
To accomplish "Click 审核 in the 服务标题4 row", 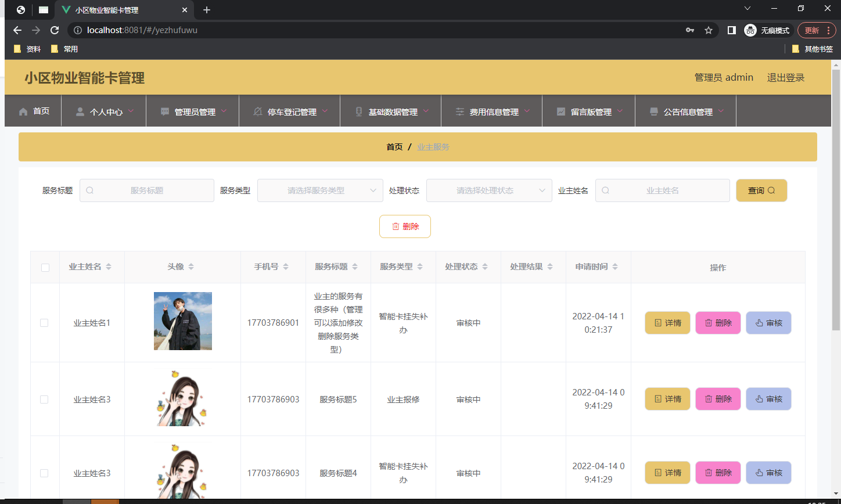I will click(768, 473).
